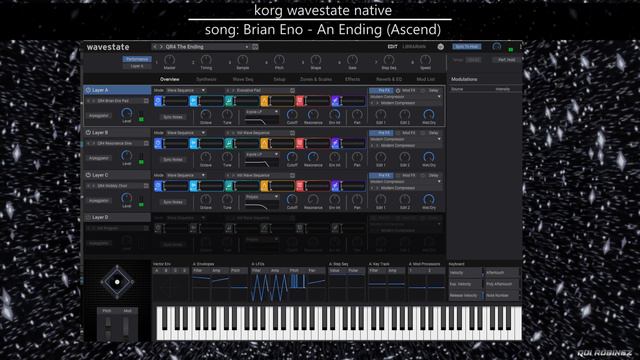Switch to Wave Seq tab
The image size is (640, 360).
(243, 79)
